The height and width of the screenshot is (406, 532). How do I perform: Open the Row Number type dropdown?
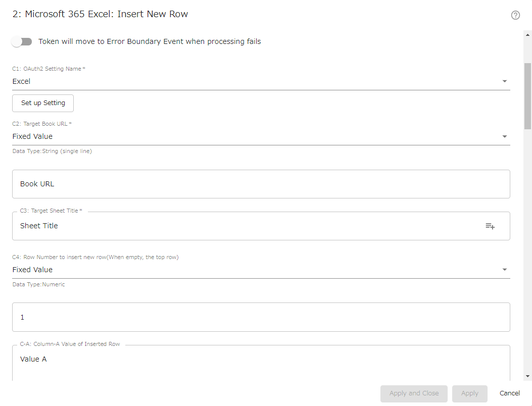tap(504, 270)
